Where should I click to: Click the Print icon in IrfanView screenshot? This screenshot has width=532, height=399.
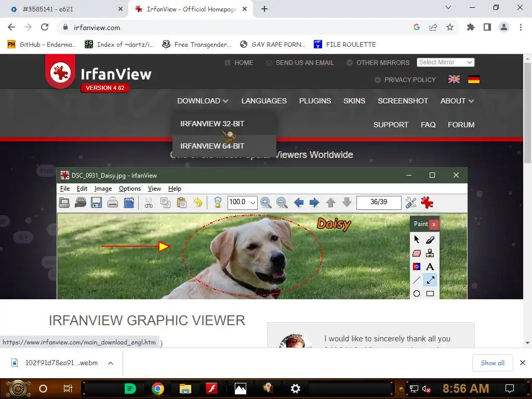click(x=113, y=203)
